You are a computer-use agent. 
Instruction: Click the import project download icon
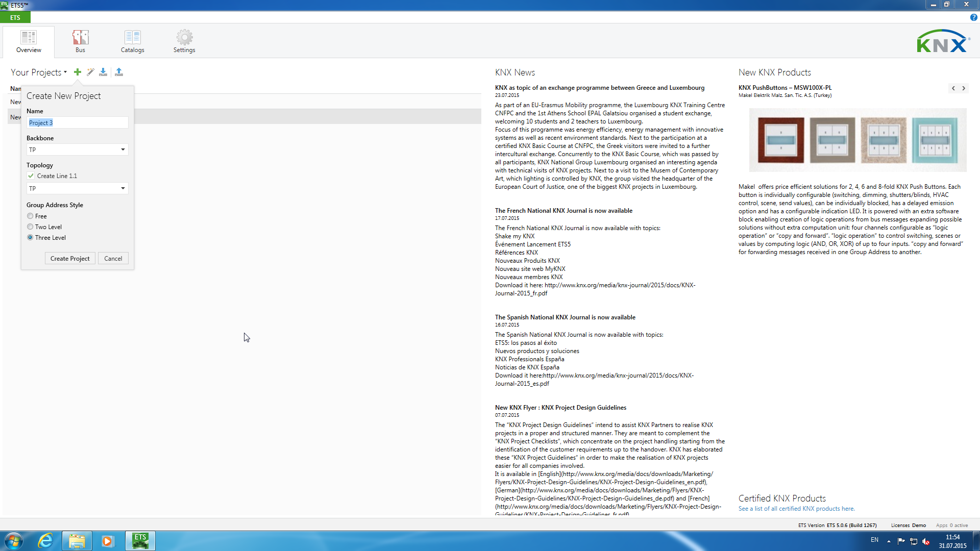click(103, 72)
